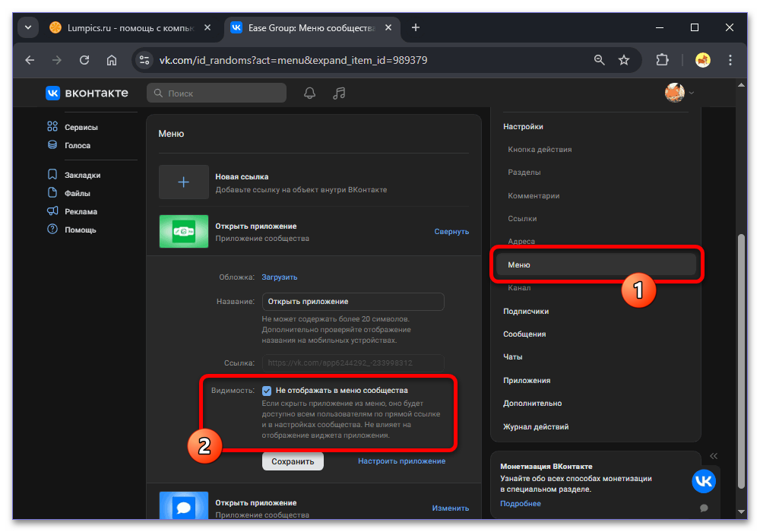Screen dimensions: 760x532
Task: Click the zoom magnifier in address bar
Action: pyautogui.click(x=600, y=60)
